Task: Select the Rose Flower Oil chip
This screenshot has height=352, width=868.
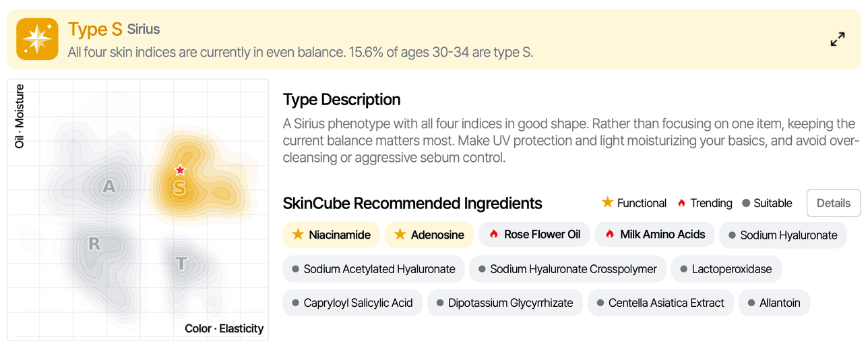Action: pyautogui.click(x=534, y=234)
